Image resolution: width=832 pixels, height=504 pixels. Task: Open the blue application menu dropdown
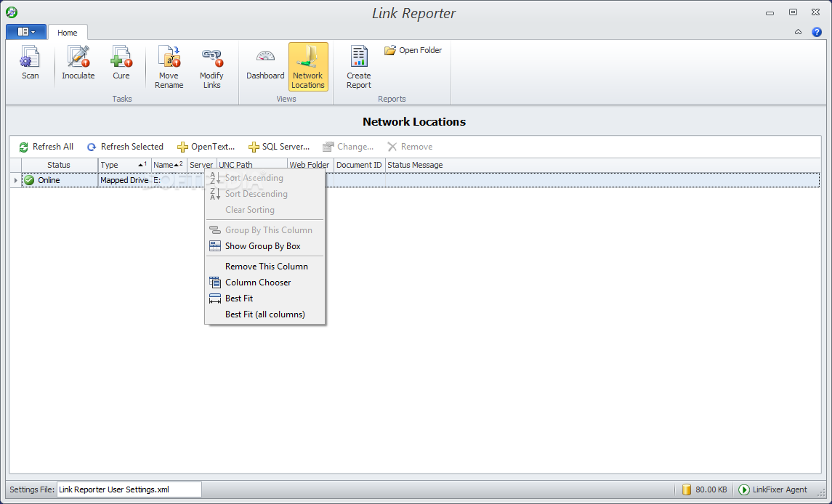(x=26, y=32)
